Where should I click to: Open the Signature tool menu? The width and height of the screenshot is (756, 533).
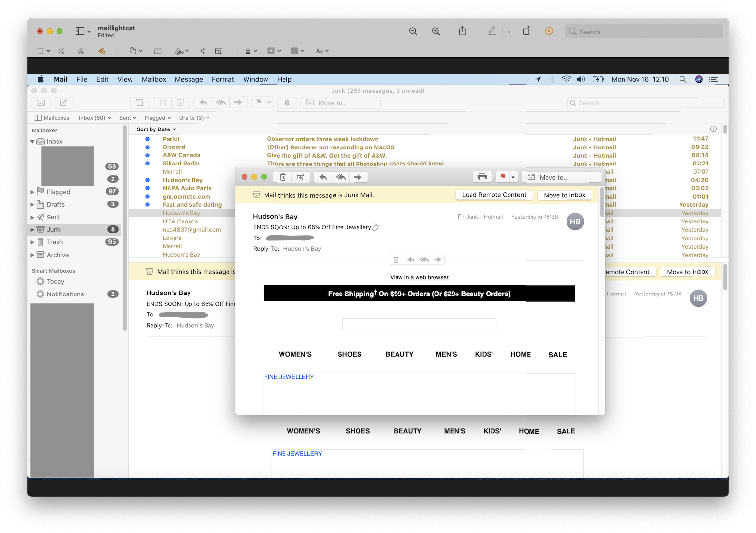click(x=182, y=51)
